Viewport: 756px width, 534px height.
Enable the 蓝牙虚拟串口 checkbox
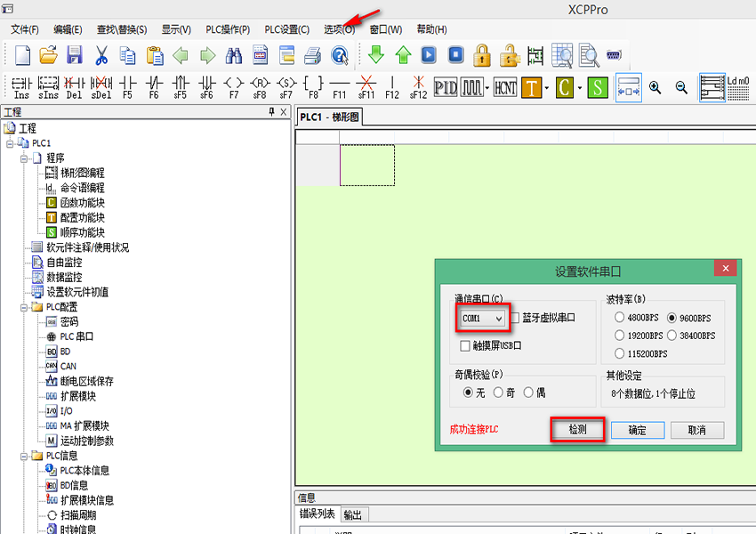coord(515,318)
